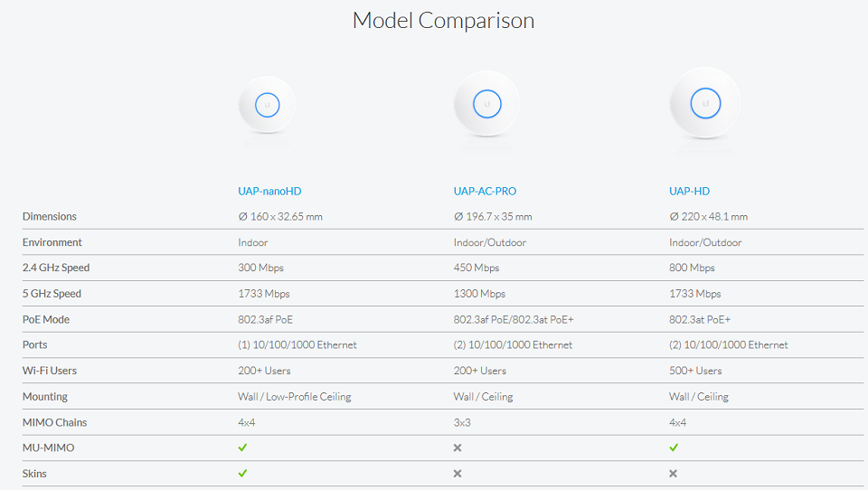The width and height of the screenshot is (868, 490).
Task: Click Skins green checkmark for UAP-nanoHD
Action: click(242, 474)
